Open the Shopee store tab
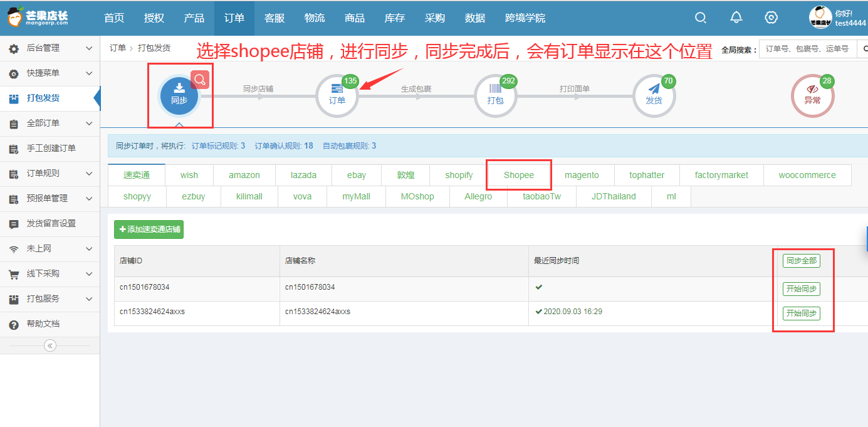868x427 pixels. (519, 175)
